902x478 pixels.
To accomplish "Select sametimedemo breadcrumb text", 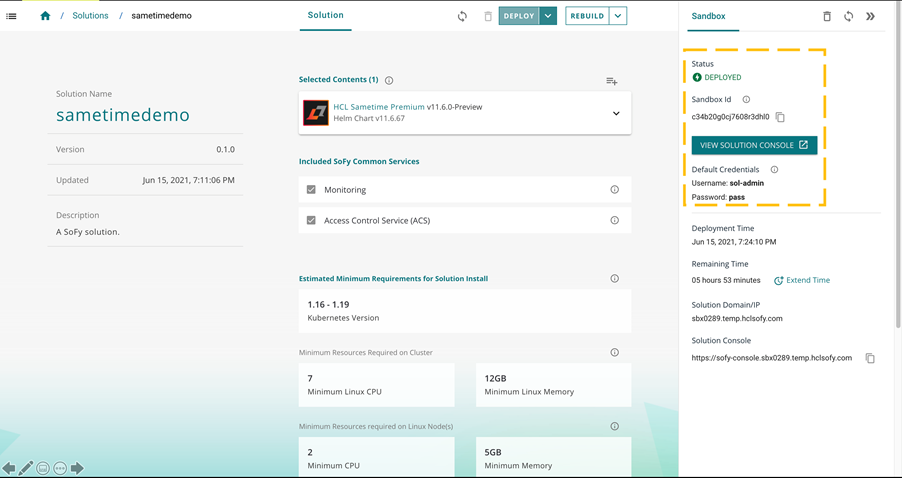I will pos(162,16).
